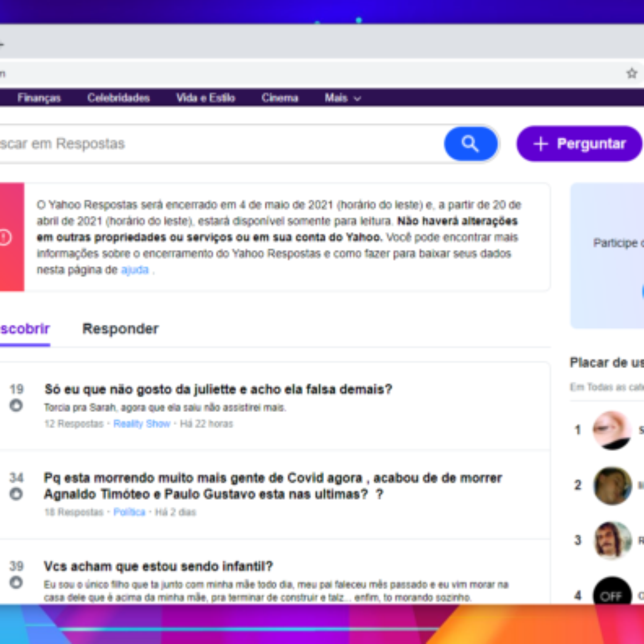Open the Cinema nav item
Screen dimensions: 644x644
tap(280, 98)
